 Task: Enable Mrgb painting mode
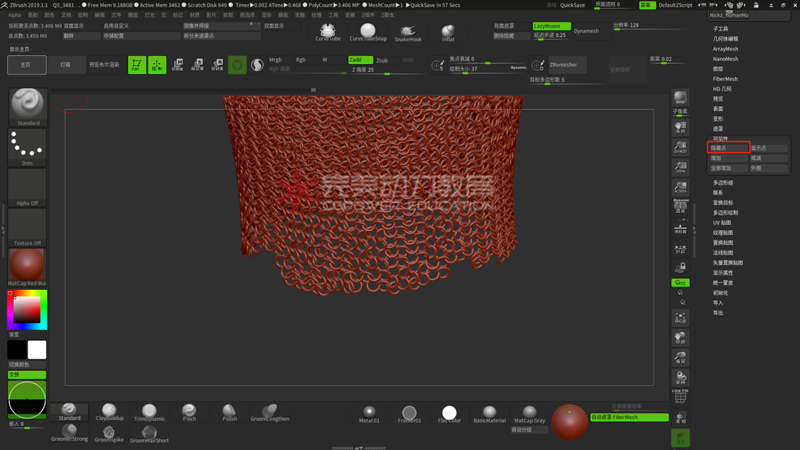[x=276, y=60]
